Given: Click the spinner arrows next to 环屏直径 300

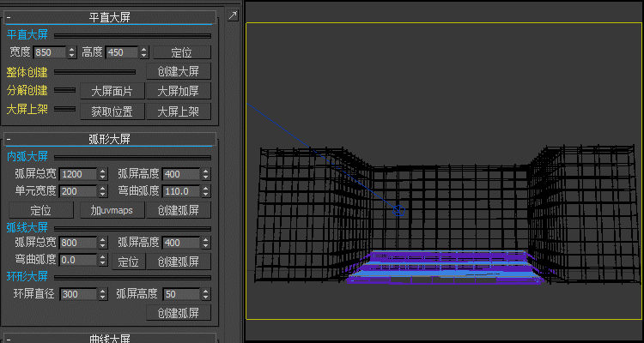Looking at the screenshot, I should click(103, 294).
